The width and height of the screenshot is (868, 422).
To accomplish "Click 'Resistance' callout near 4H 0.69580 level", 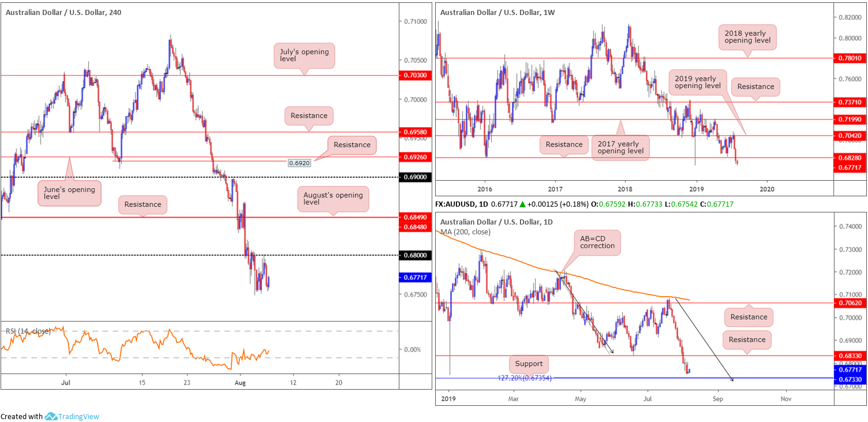I will [x=309, y=115].
